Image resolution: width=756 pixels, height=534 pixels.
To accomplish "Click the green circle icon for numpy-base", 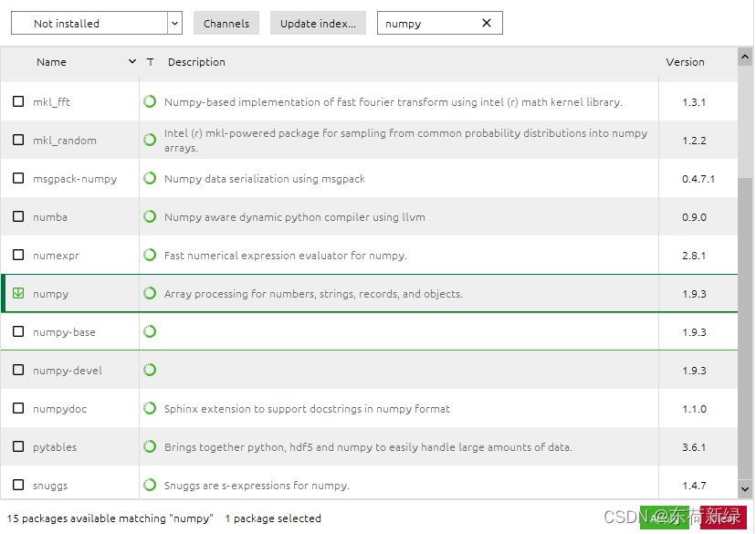I will pyautogui.click(x=150, y=331).
